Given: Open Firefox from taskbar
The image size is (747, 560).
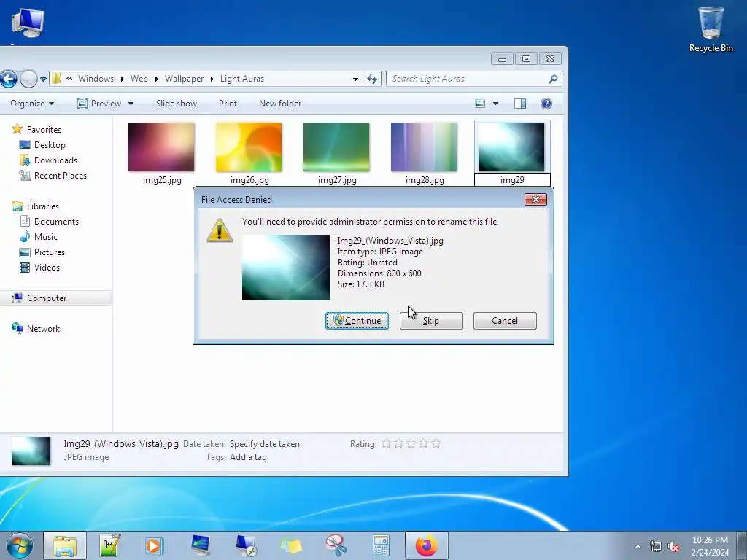Looking at the screenshot, I should 426,545.
